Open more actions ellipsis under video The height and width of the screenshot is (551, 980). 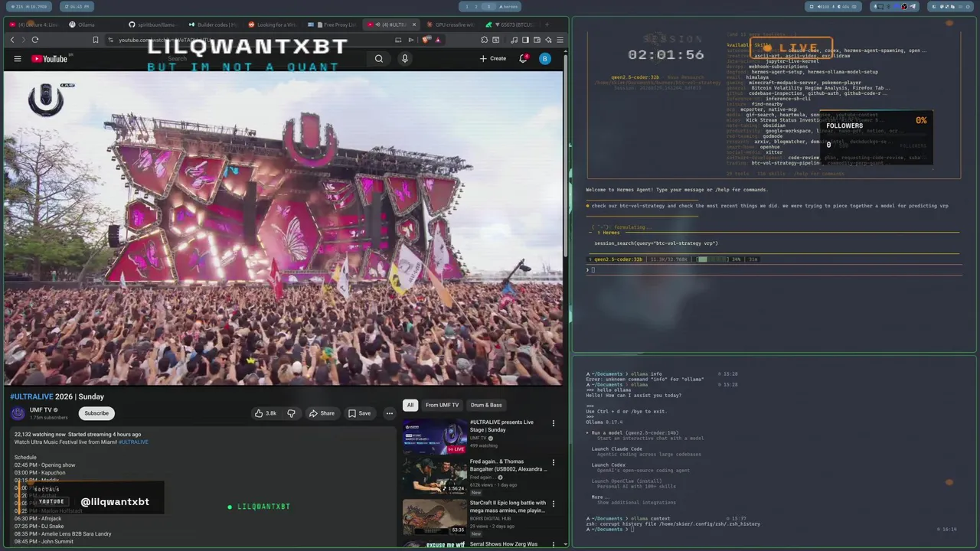coord(389,413)
